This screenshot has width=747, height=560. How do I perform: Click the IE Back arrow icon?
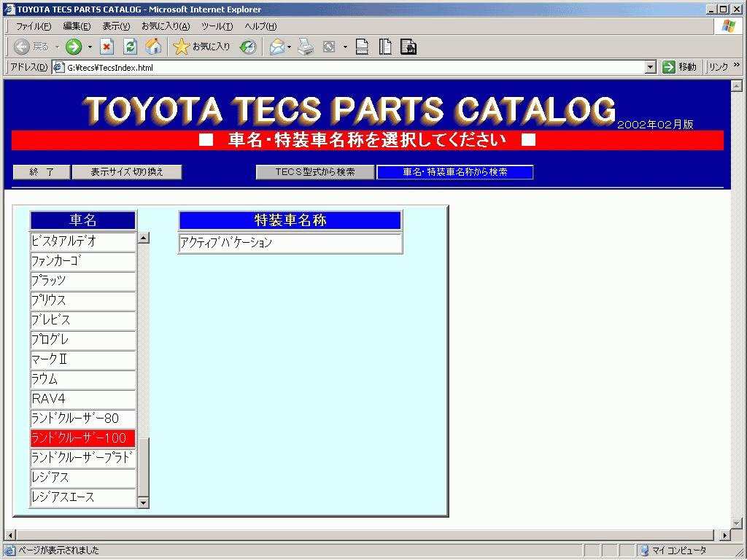22,47
